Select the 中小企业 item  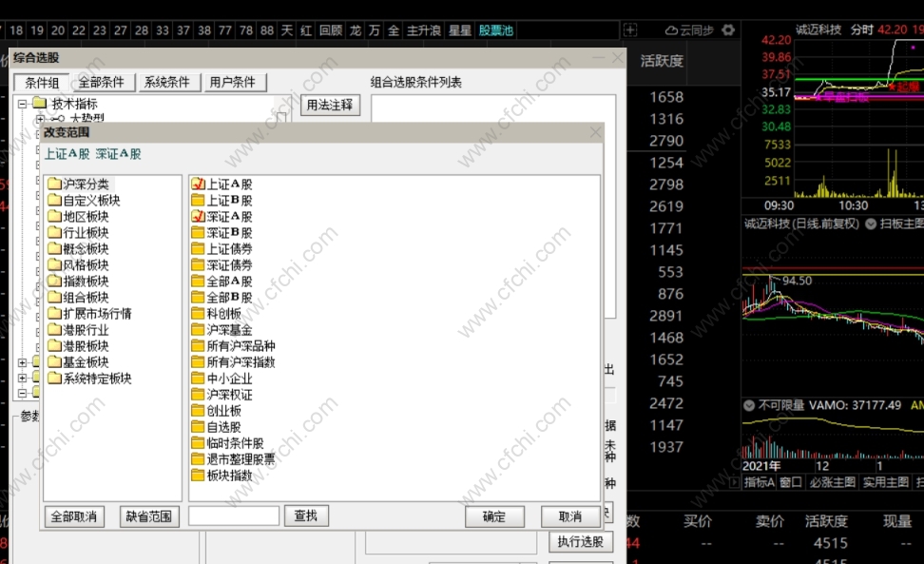[x=222, y=379]
